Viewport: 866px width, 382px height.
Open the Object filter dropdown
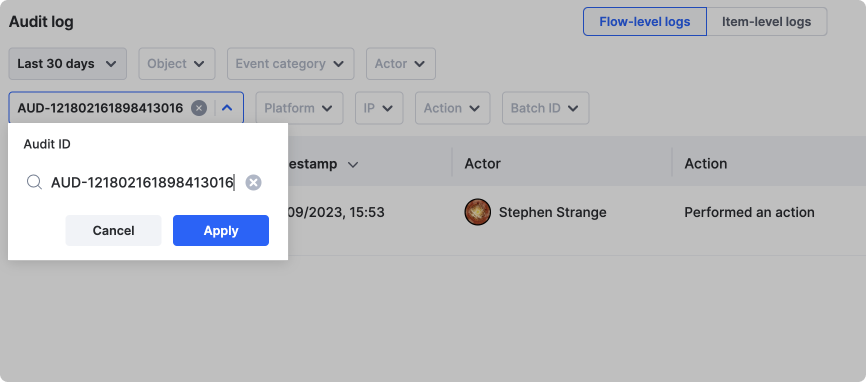point(177,63)
